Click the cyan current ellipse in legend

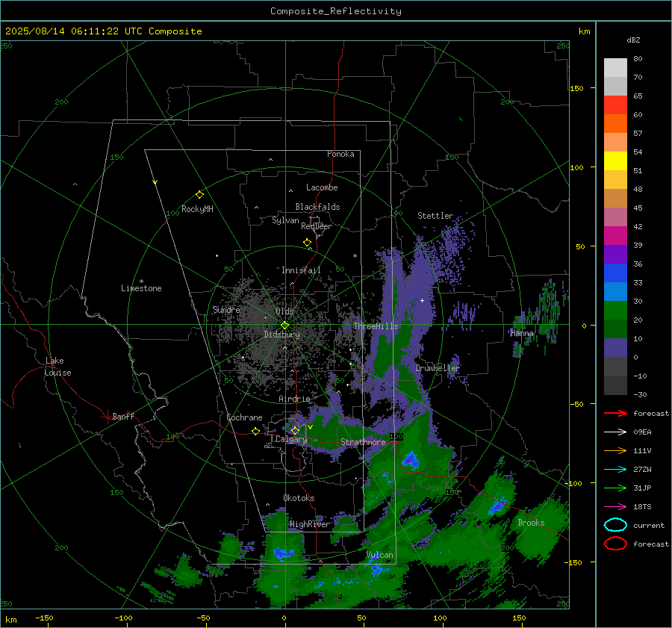click(x=615, y=525)
